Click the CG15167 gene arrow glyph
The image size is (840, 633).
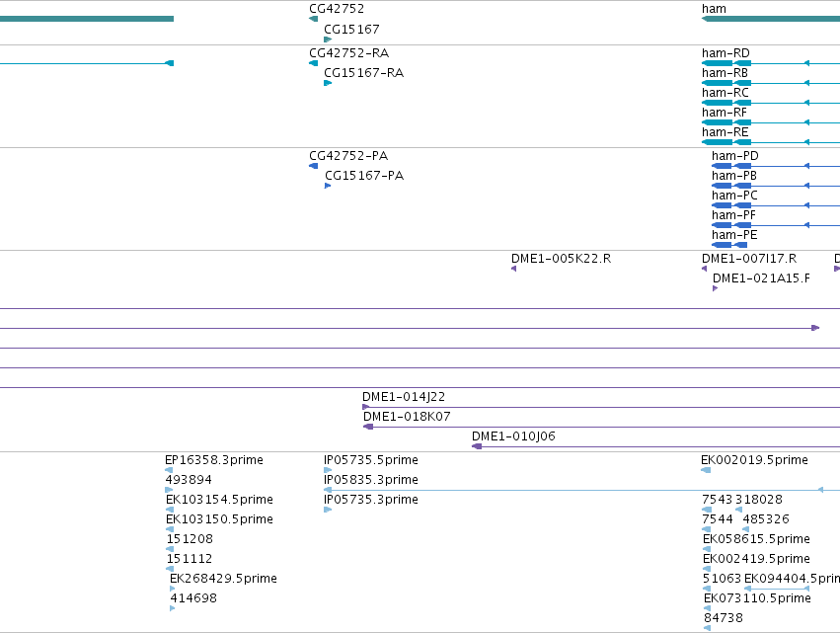[328, 40]
